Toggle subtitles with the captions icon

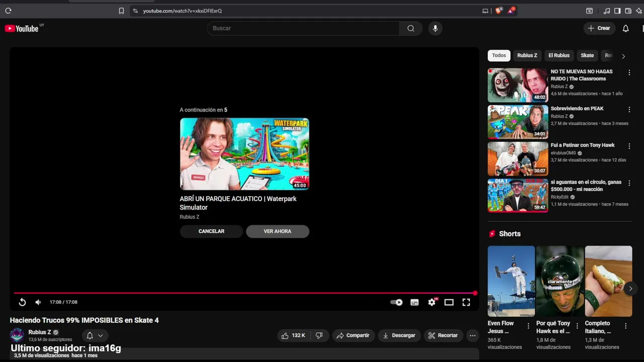point(415,302)
